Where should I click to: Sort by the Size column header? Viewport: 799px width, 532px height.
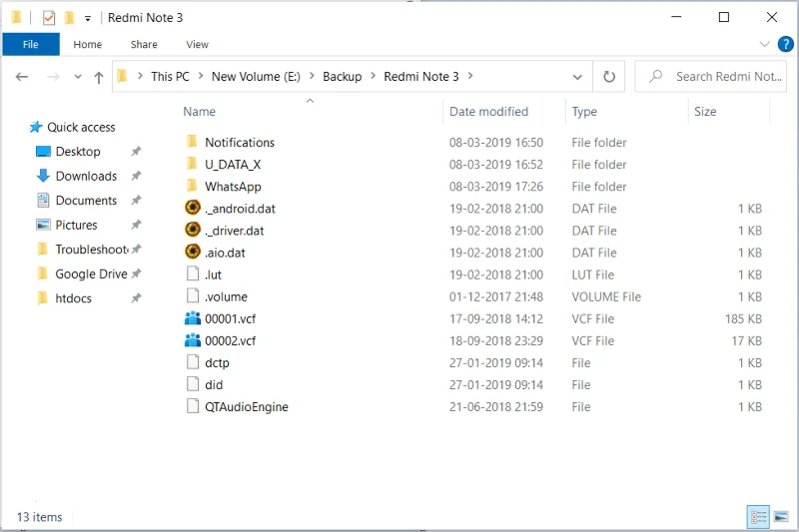coord(705,112)
